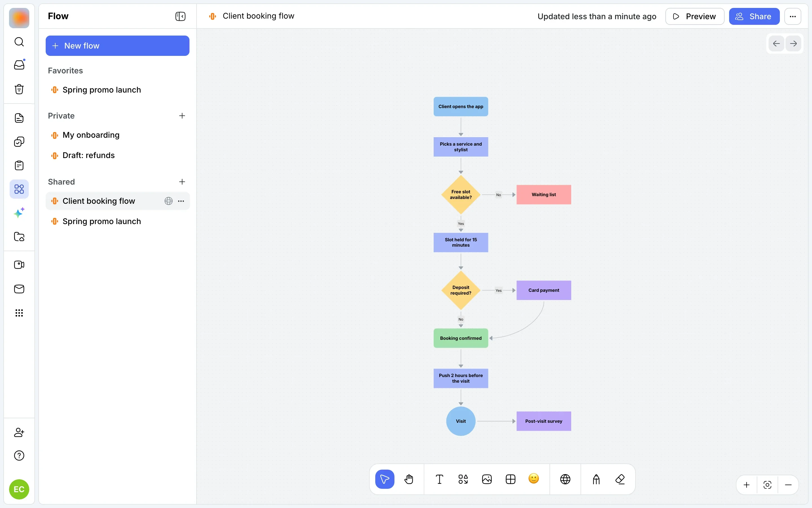Open the inbox icon with notification dot

(19, 65)
